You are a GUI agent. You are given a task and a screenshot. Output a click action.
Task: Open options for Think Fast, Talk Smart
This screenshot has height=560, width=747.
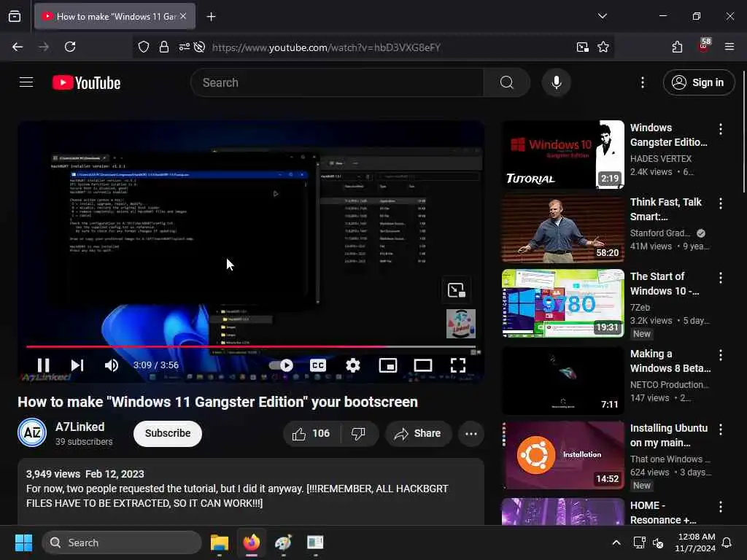tap(720, 203)
